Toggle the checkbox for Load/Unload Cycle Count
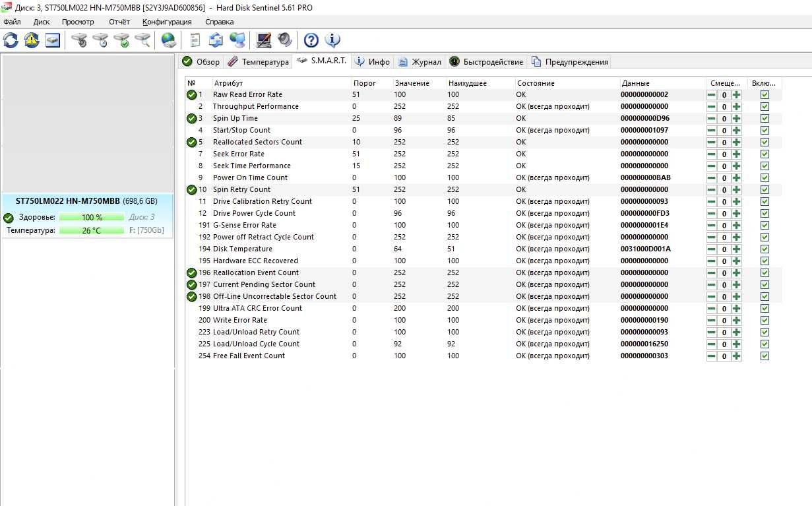 (x=765, y=344)
